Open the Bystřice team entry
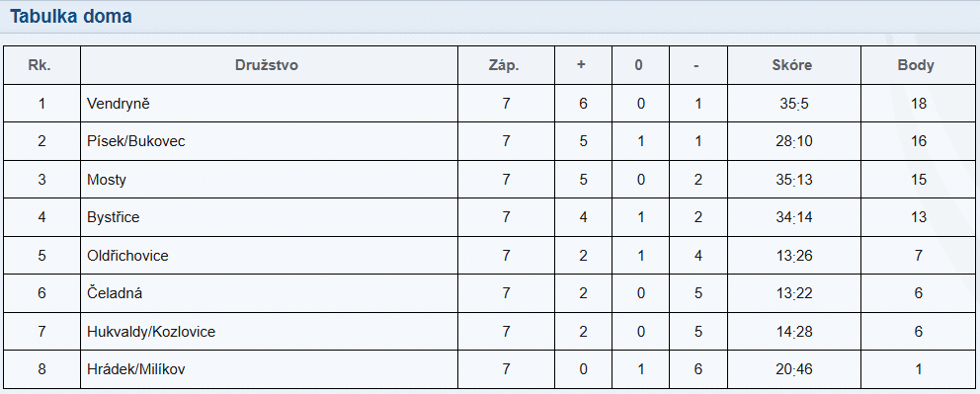Viewport: 980px width, 394px height. click(114, 217)
